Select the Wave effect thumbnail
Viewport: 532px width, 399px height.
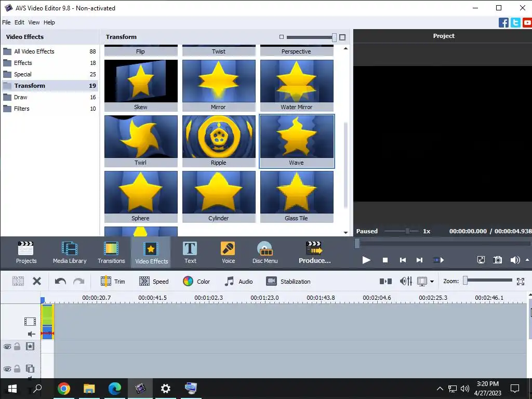point(297,141)
